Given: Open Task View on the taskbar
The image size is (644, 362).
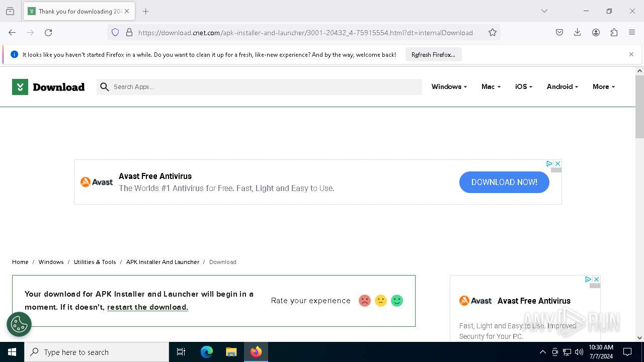Looking at the screenshot, I should (181, 352).
